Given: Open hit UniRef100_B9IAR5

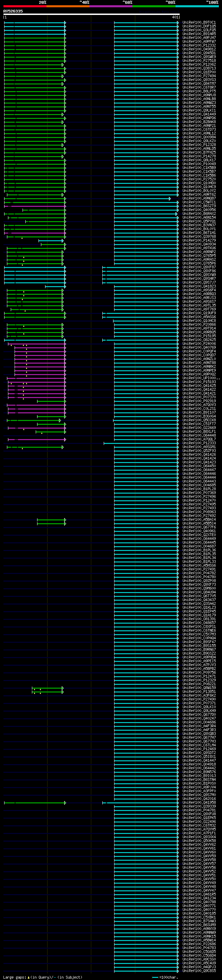Looking at the screenshot, I should click(x=199, y=34).
